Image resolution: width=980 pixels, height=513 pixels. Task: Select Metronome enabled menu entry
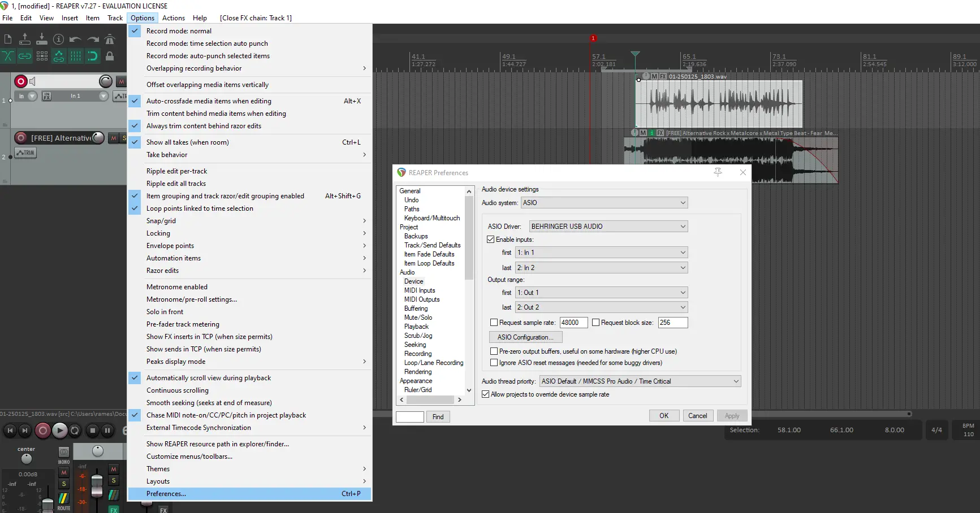250,287
